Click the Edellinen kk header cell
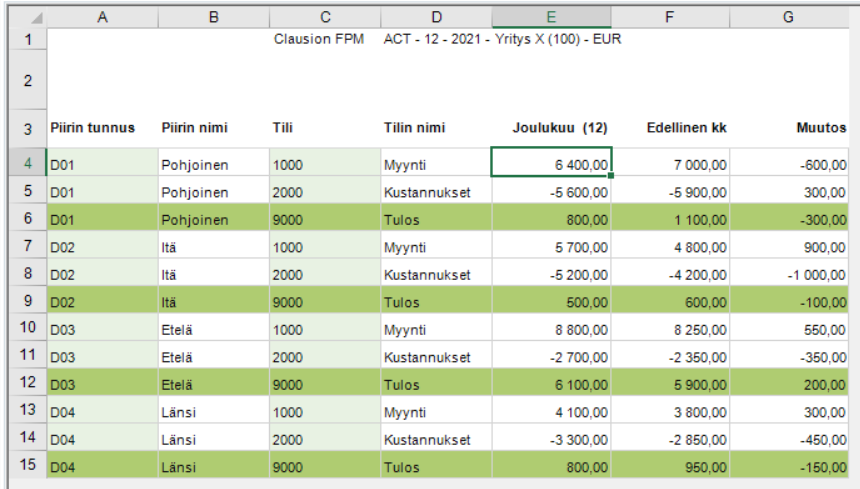This screenshot has width=860, height=489. coord(670,128)
